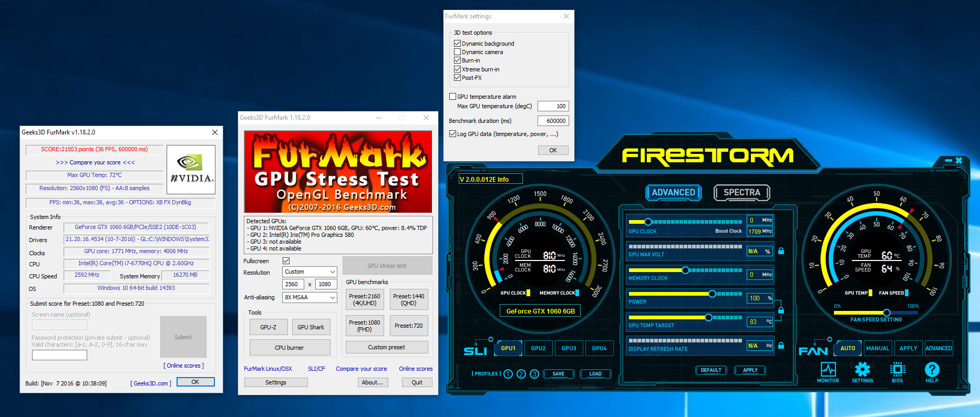Click APPLY below Display Refresh Rate

tap(750, 370)
